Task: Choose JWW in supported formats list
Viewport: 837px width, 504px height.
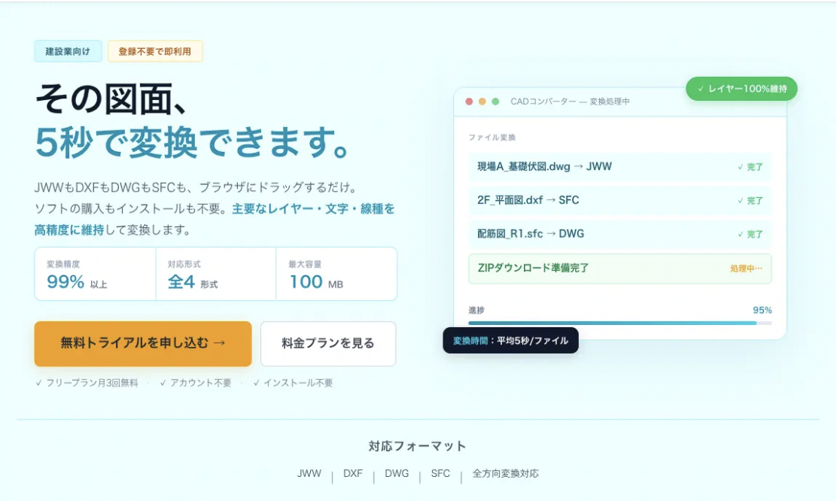Action: click(309, 474)
